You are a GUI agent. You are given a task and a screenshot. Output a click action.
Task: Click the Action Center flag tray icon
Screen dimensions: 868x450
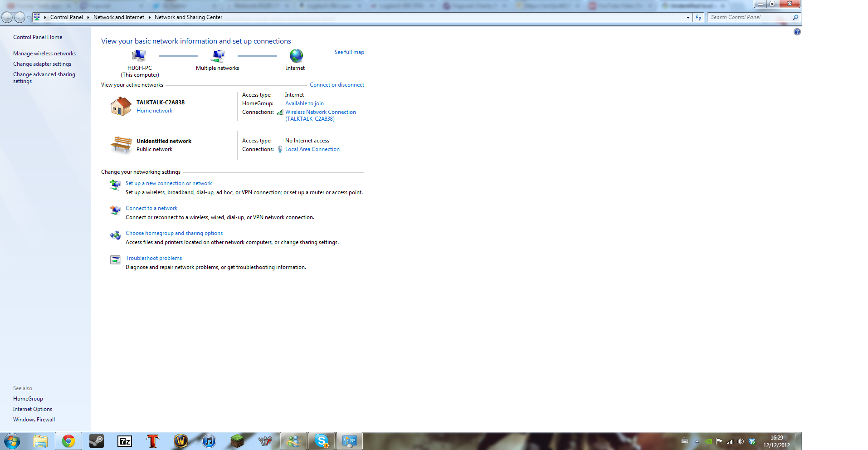pyautogui.click(x=719, y=441)
